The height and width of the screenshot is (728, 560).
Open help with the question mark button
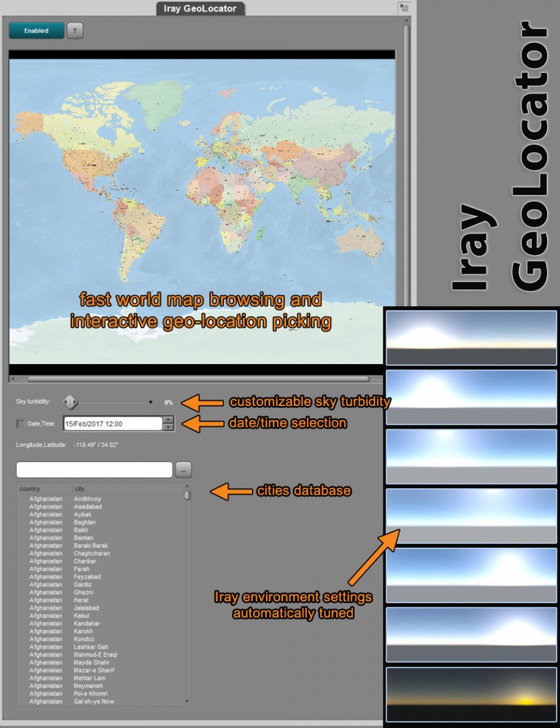pos(75,31)
